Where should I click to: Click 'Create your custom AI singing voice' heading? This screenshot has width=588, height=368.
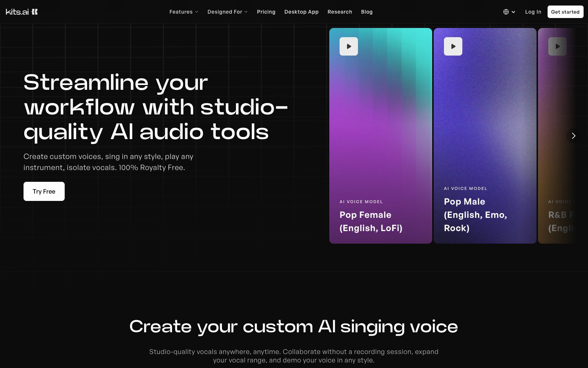tap(294, 326)
